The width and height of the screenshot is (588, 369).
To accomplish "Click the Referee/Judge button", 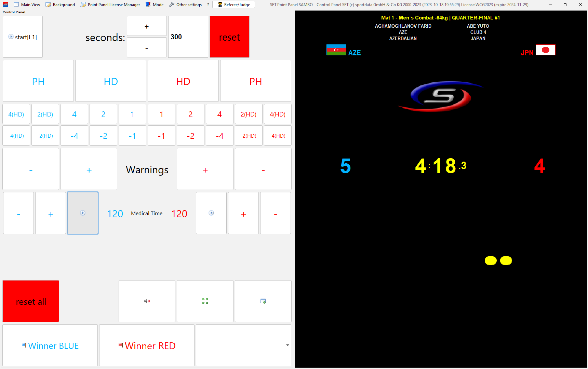I will (x=234, y=4).
